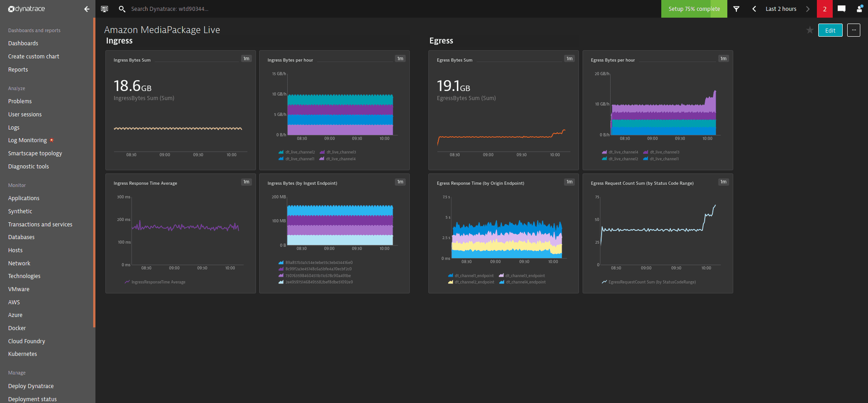Open User sessions
The image size is (868, 403).
click(25, 115)
